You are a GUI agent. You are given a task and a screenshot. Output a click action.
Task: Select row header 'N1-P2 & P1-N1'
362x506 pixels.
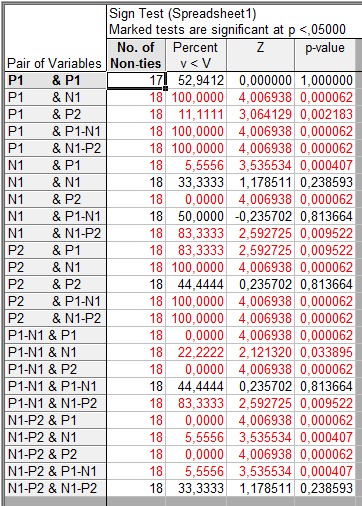(x=56, y=471)
